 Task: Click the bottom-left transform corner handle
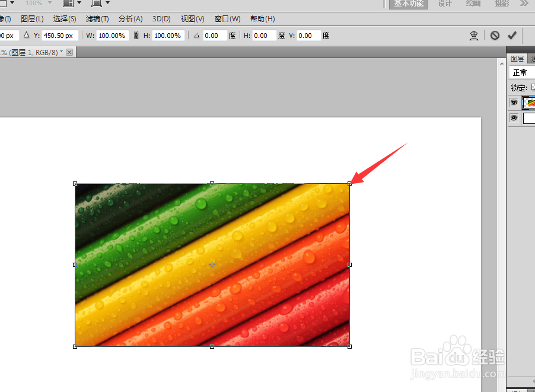[x=75, y=346]
